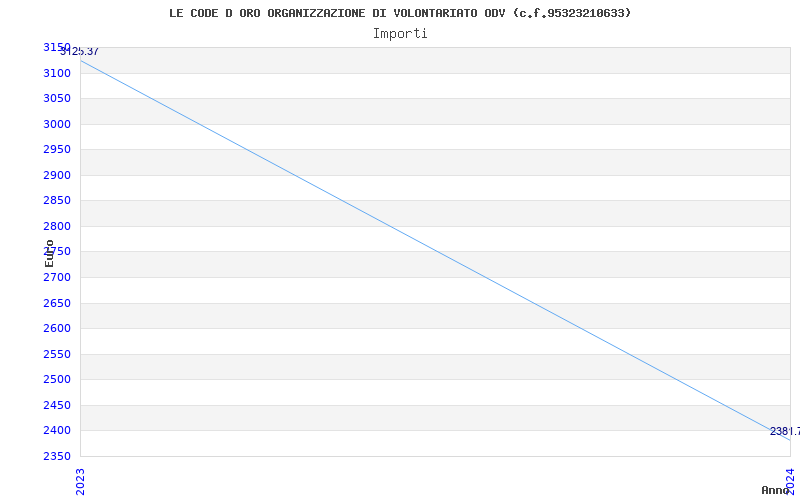The height and width of the screenshot is (500, 800).
Task: Select the 2900 y-axis tick label
Action: pos(57,176)
